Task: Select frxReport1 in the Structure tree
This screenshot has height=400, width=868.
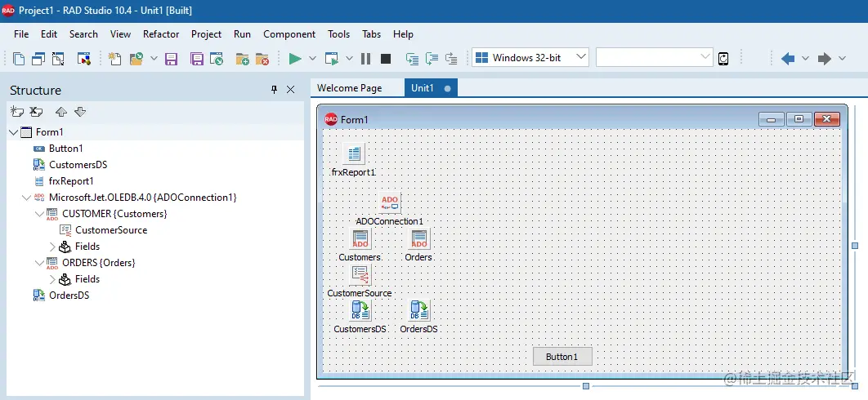Action: tap(71, 181)
